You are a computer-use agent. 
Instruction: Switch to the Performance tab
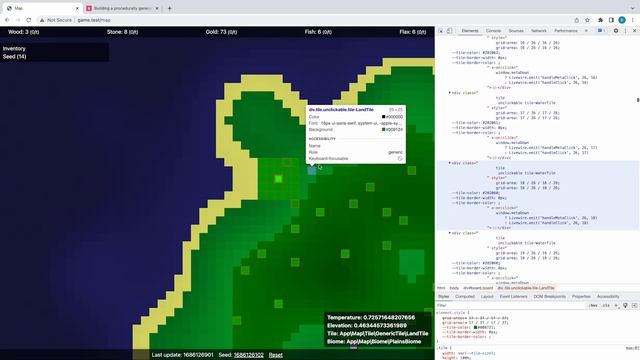(566, 31)
